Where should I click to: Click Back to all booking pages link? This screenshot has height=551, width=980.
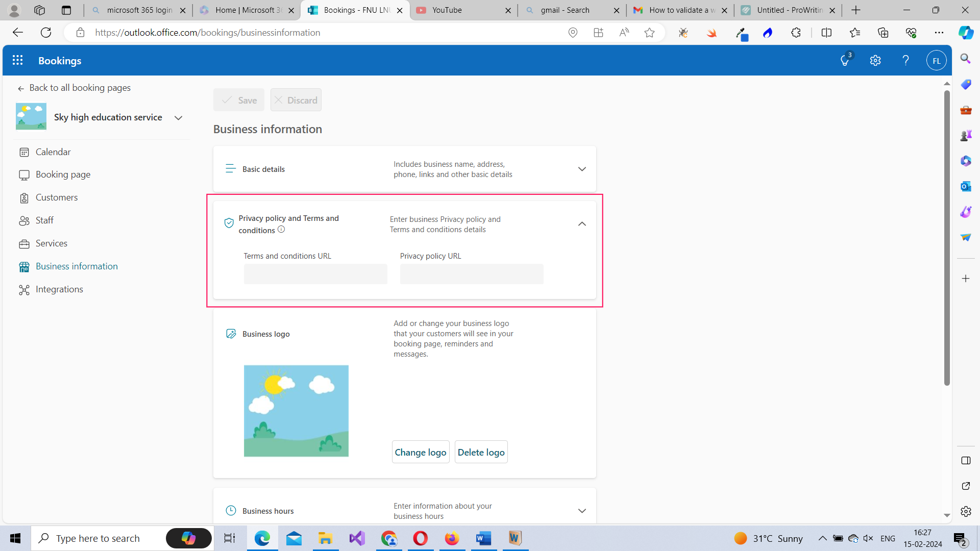(x=80, y=87)
